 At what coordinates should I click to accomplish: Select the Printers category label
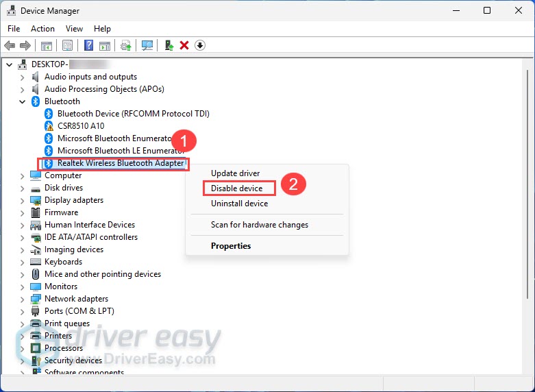[x=58, y=336]
